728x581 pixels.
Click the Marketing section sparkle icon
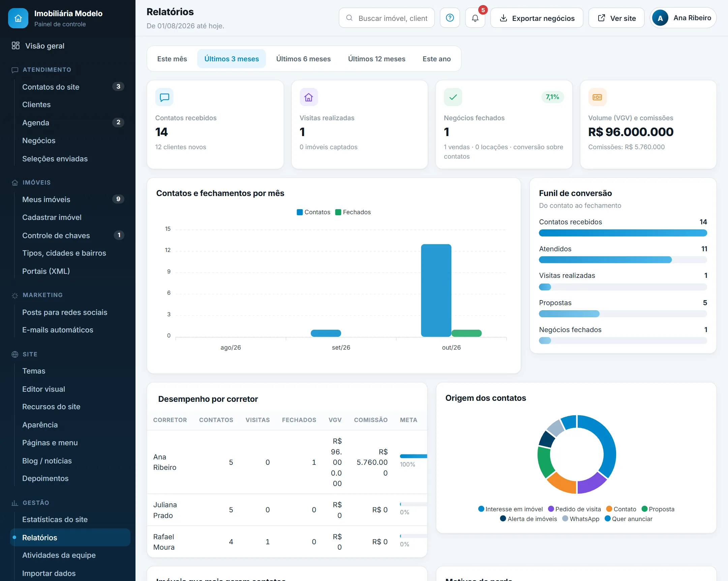(x=15, y=295)
